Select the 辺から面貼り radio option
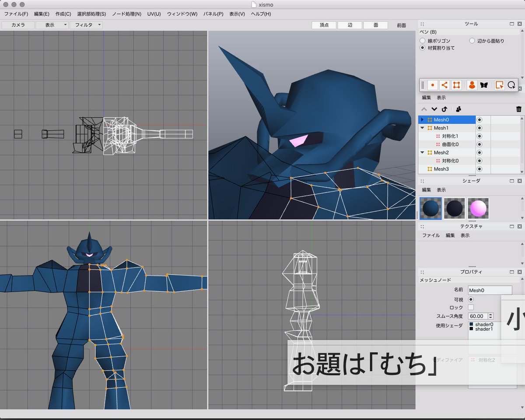Image resolution: width=525 pixels, height=420 pixels. pos(472,41)
